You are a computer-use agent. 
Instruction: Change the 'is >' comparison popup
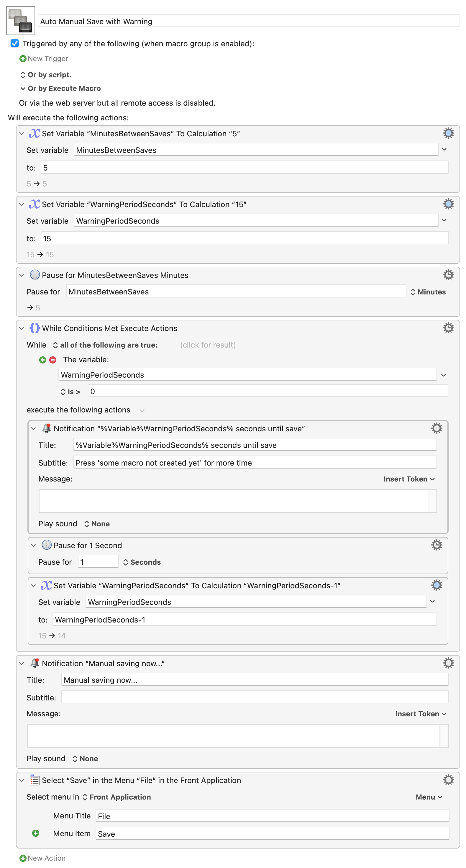(70, 392)
